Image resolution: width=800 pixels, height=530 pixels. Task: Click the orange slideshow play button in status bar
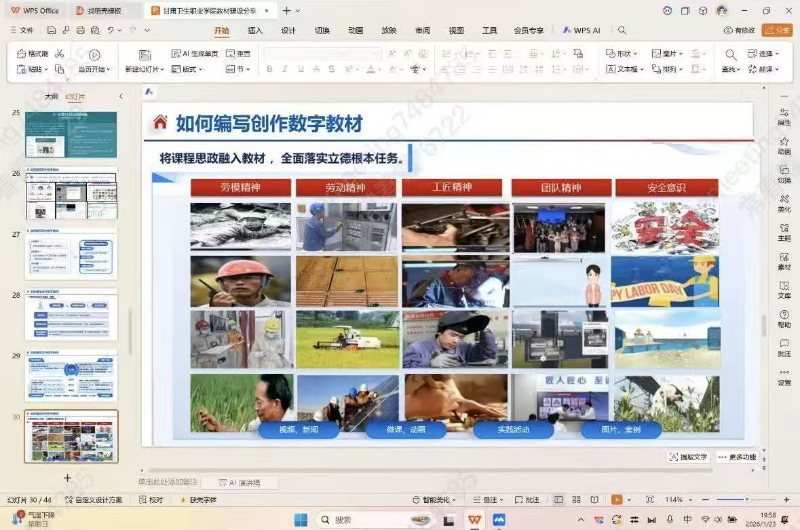[617, 499]
